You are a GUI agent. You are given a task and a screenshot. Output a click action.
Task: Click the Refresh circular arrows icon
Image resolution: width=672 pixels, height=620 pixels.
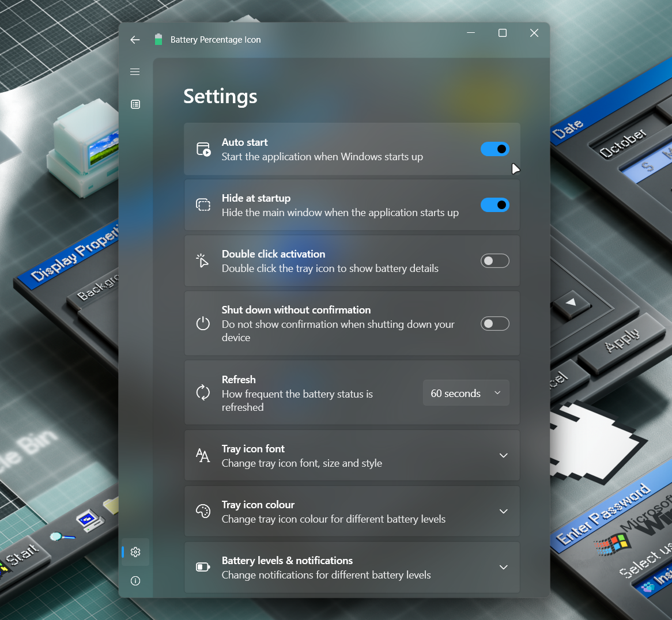pos(203,392)
